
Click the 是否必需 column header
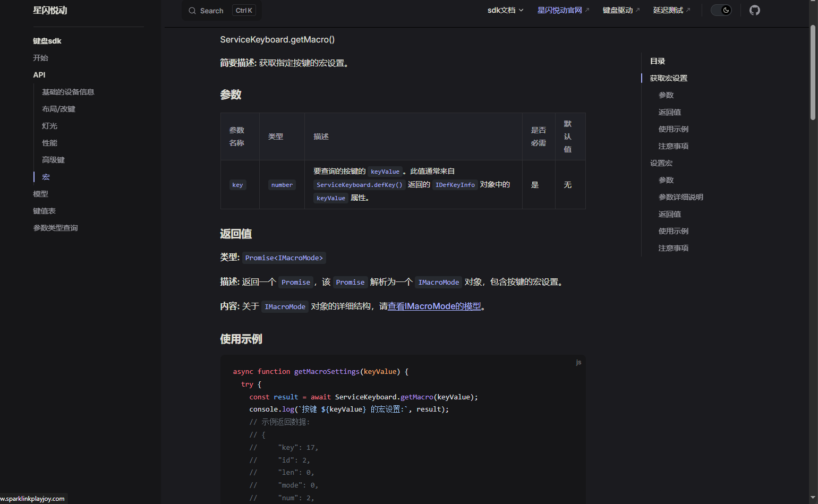(539, 136)
